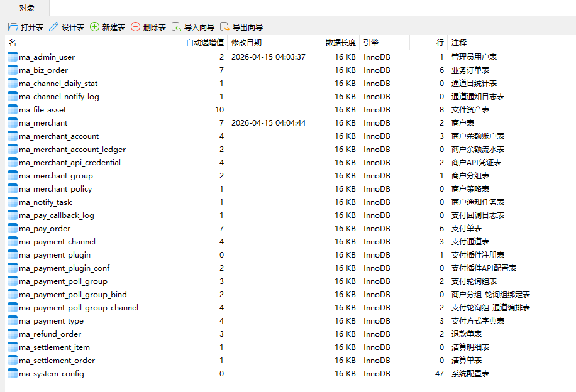Click the 注释 column header

click(x=459, y=43)
